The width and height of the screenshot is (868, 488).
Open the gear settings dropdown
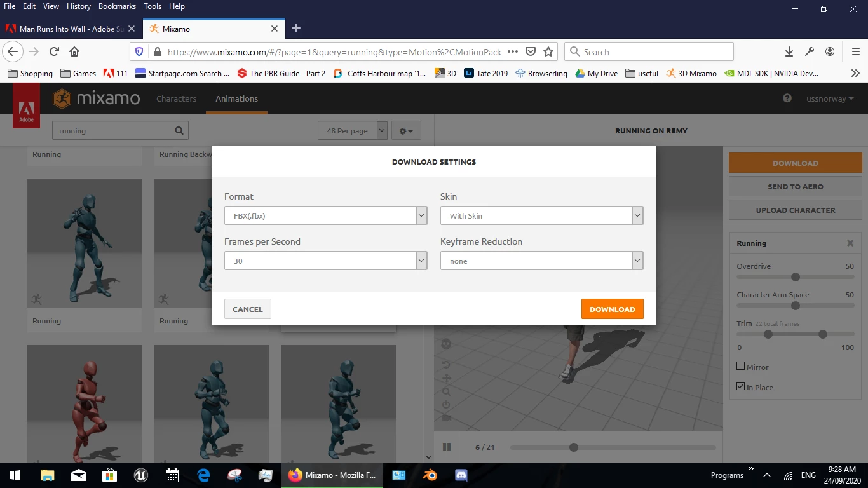pos(406,131)
